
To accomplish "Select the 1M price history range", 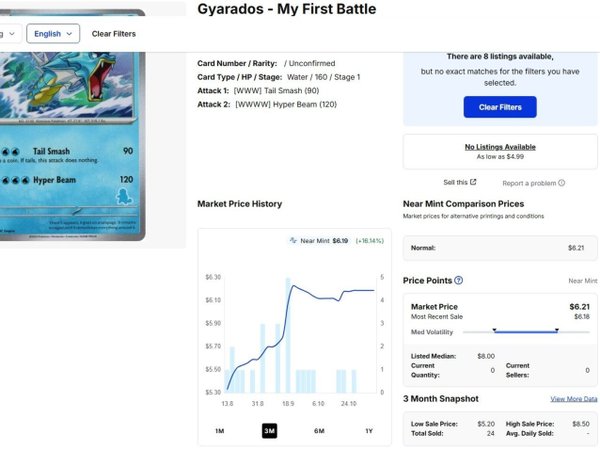I will (219, 431).
